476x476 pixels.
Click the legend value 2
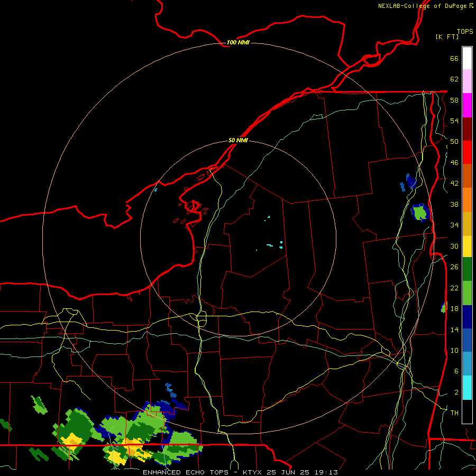click(456, 392)
